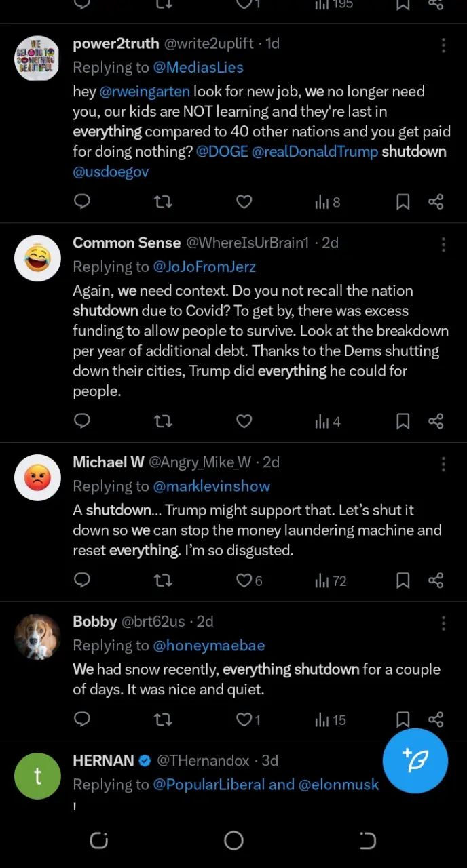
Task: Retweet Bobby's snow post
Action: (163, 719)
